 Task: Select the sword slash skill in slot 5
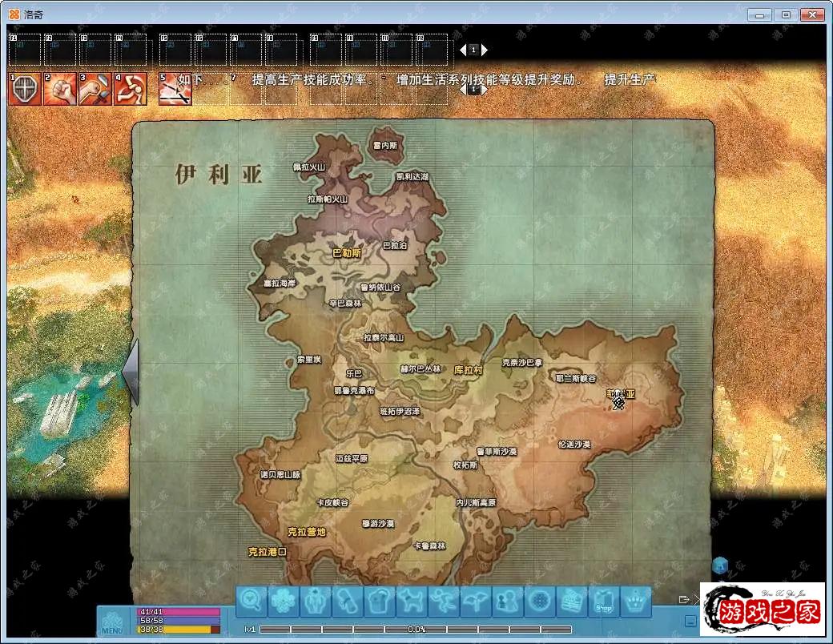(x=174, y=89)
